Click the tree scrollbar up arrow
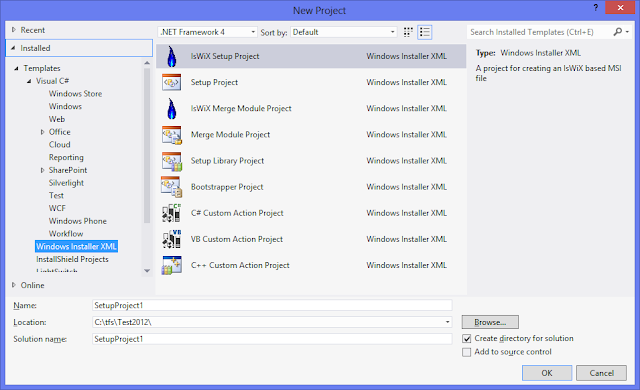This screenshot has width=640, height=390. (147, 63)
